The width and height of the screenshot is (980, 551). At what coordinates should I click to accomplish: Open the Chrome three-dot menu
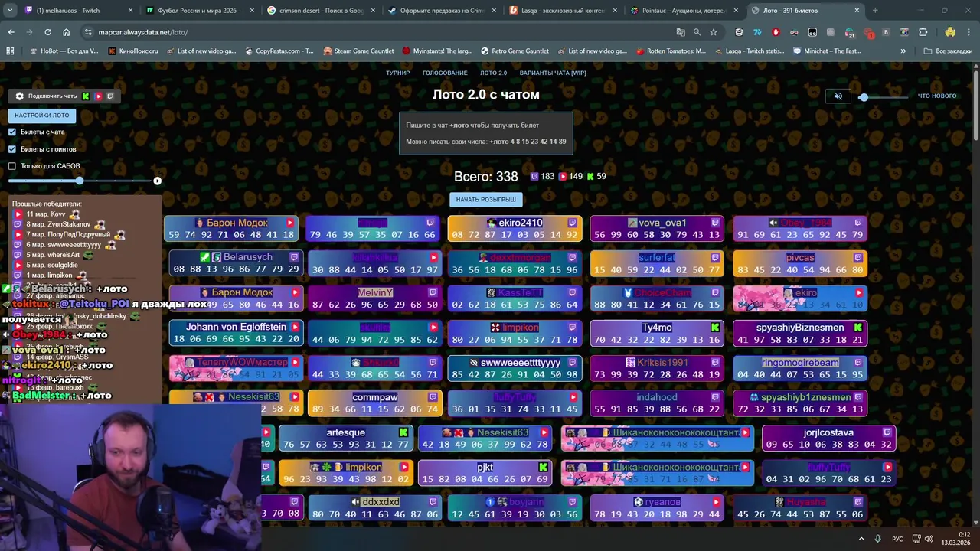point(968,32)
